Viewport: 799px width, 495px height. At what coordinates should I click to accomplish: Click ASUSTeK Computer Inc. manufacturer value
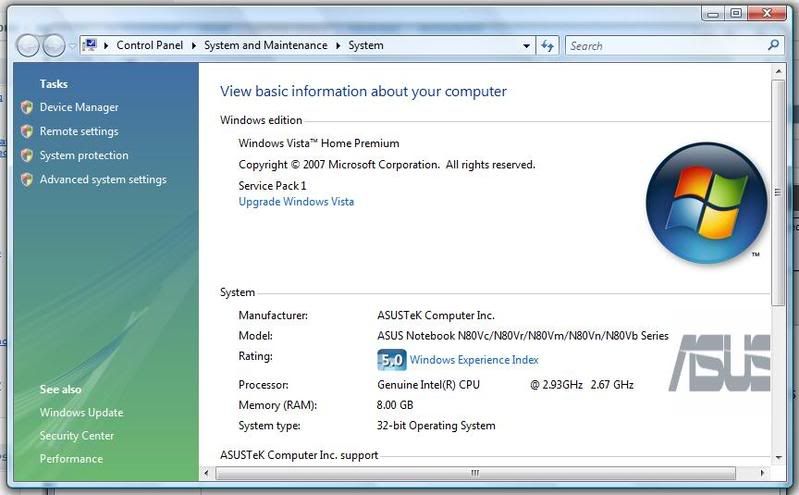tap(436, 315)
